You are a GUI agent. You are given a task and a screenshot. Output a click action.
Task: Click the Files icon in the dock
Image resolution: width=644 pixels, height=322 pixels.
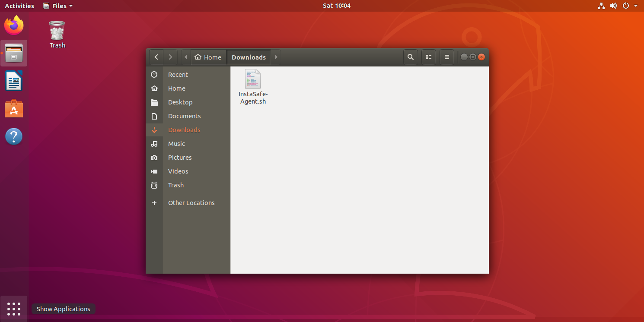point(14,53)
